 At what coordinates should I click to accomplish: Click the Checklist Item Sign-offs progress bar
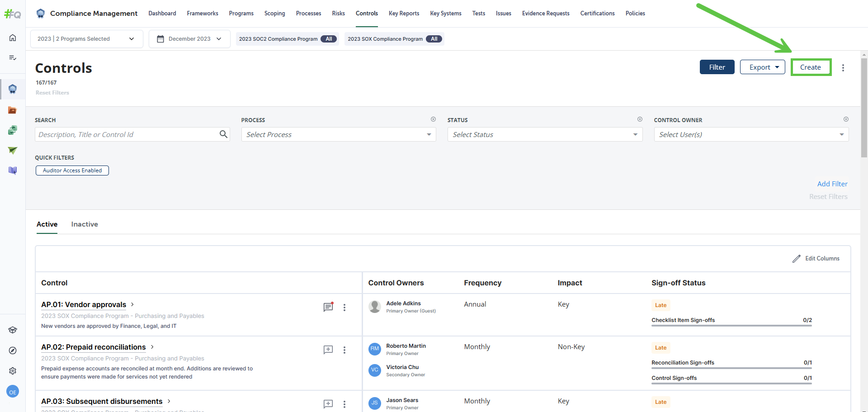tap(731, 325)
